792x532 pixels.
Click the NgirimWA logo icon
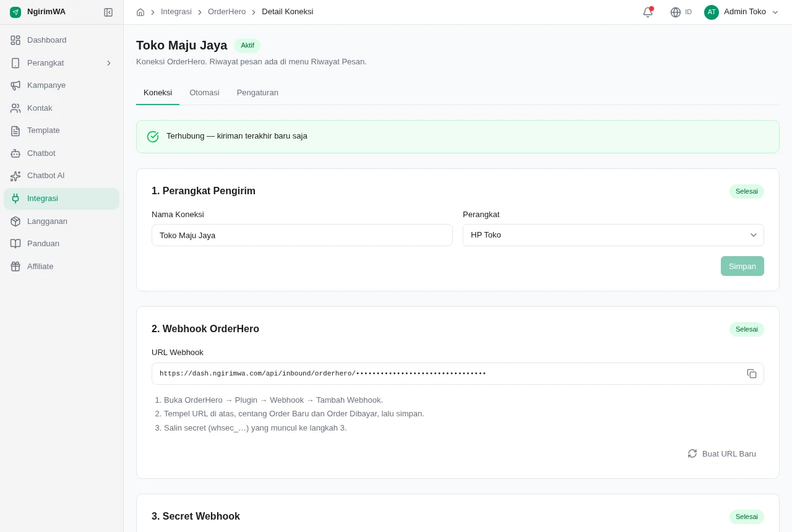tap(15, 12)
